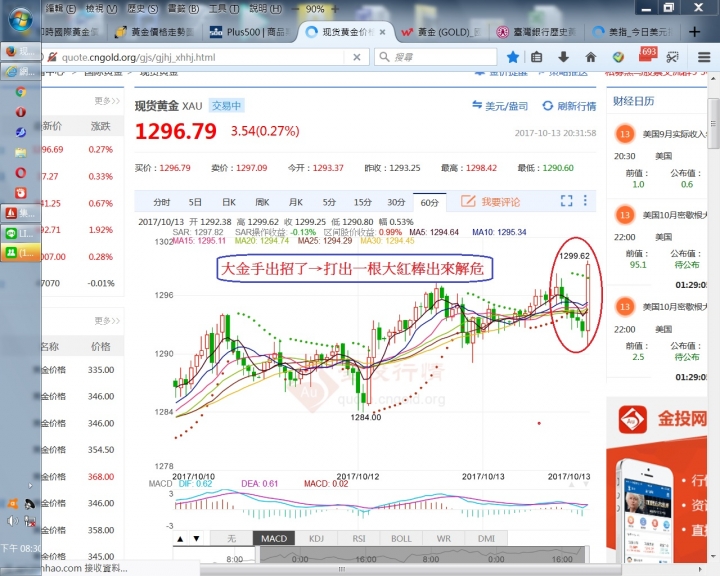Click 我要评论 comment button
The image size is (720, 576).
[490, 202]
